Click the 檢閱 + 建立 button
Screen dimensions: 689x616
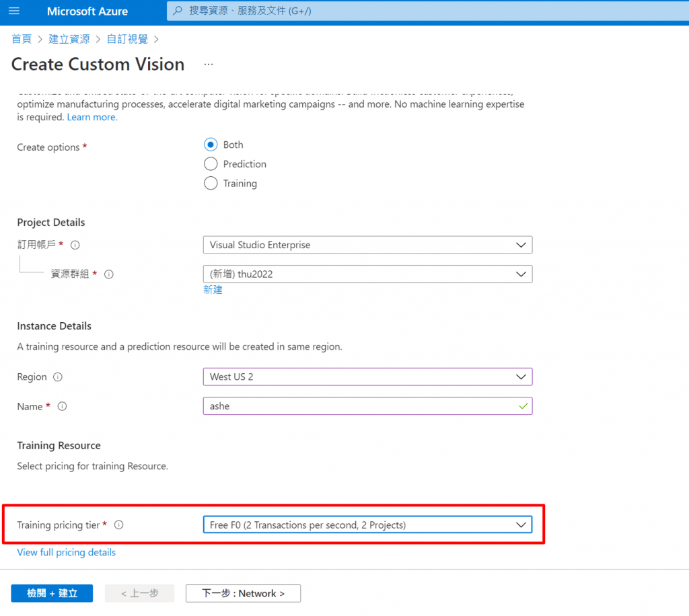pyautogui.click(x=52, y=593)
